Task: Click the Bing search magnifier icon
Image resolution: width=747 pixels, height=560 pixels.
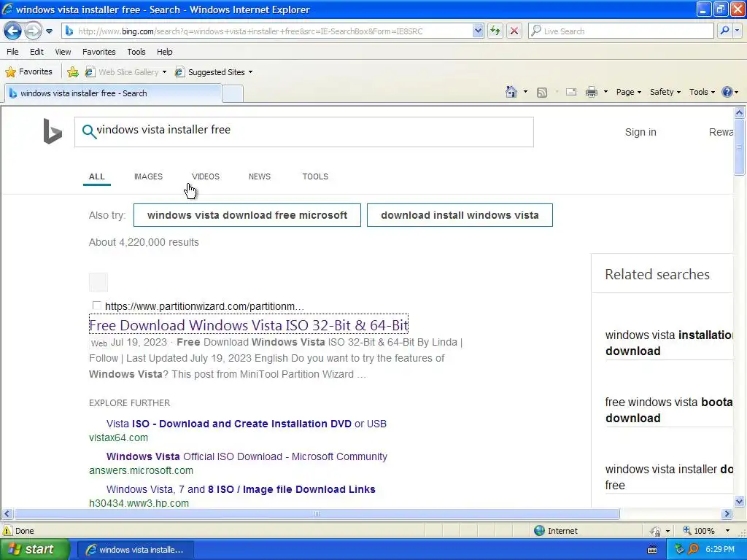Action: click(89, 131)
